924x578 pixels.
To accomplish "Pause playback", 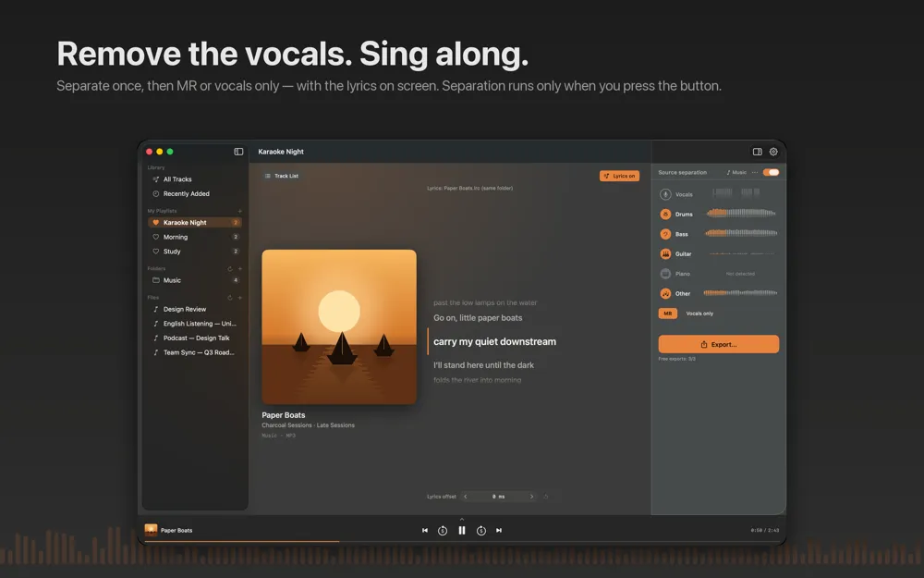I will (x=462, y=530).
